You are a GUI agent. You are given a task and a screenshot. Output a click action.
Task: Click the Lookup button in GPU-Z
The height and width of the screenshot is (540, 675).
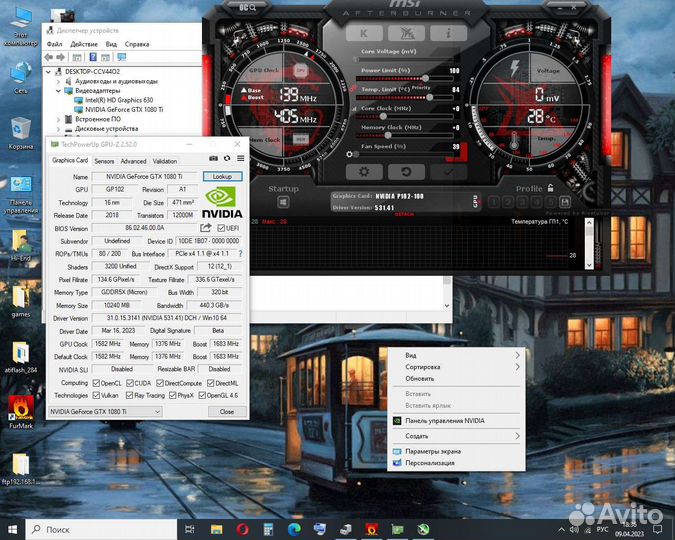(x=222, y=176)
